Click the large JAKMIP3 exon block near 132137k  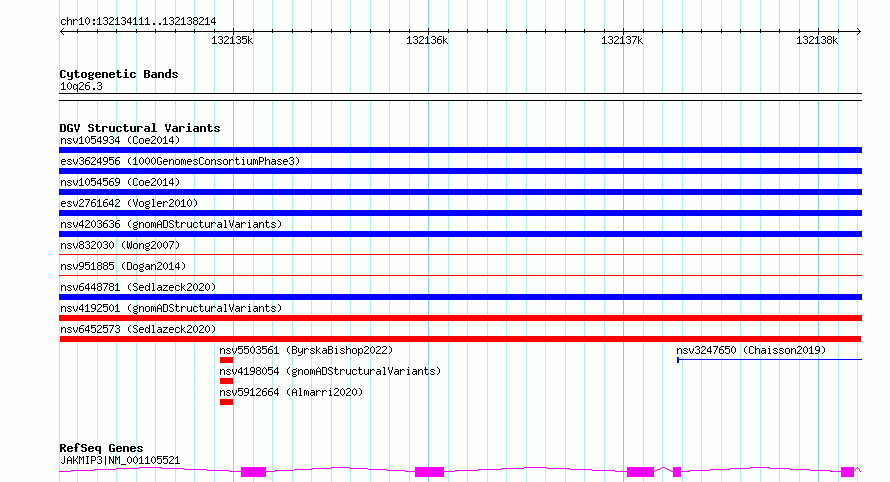pyautogui.click(x=640, y=472)
